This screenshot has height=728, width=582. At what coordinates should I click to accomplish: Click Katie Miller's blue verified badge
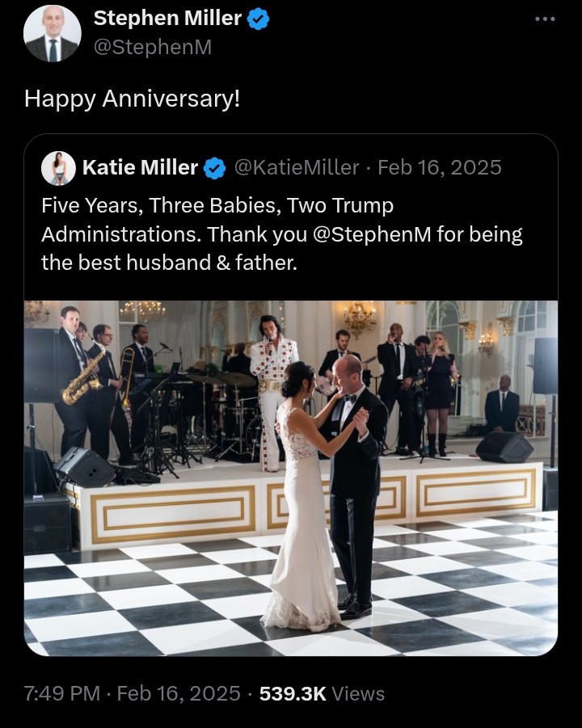click(x=214, y=168)
